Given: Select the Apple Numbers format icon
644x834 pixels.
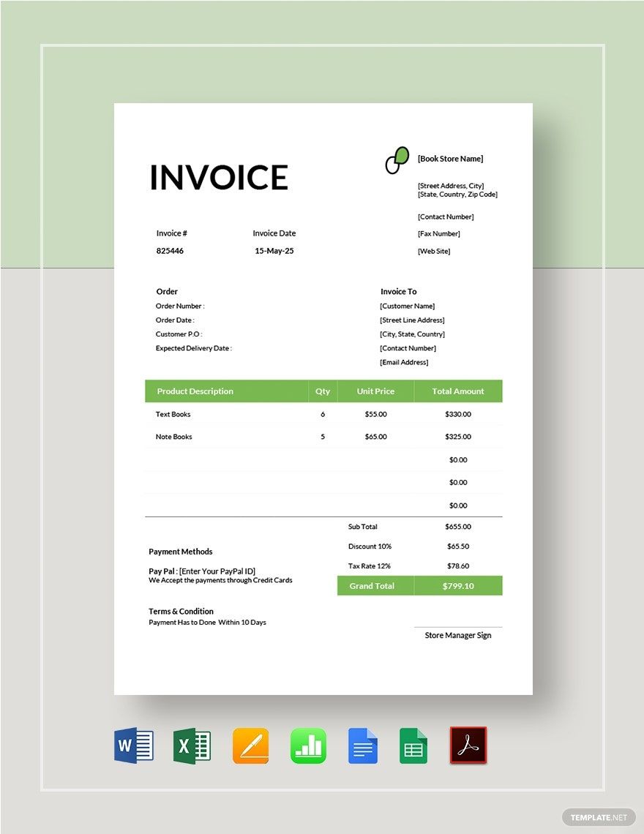Looking at the screenshot, I should (308, 745).
